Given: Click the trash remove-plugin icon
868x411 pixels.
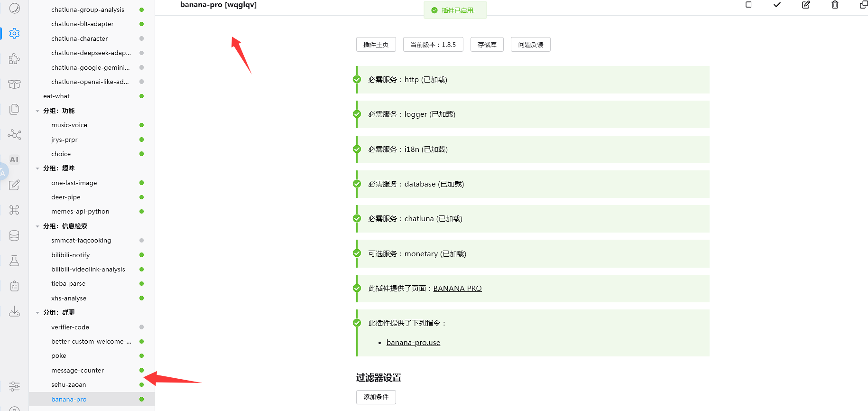Looking at the screenshot, I should pyautogui.click(x=835, y=5).
